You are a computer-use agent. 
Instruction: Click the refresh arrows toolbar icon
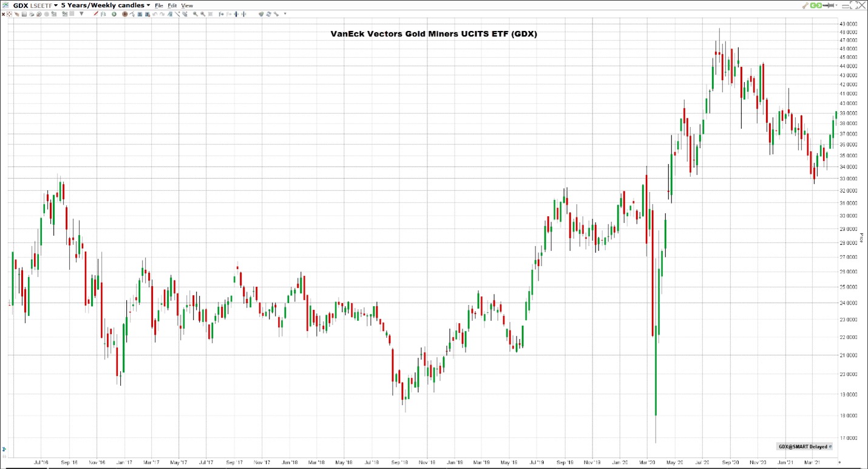tap(268, 14)
